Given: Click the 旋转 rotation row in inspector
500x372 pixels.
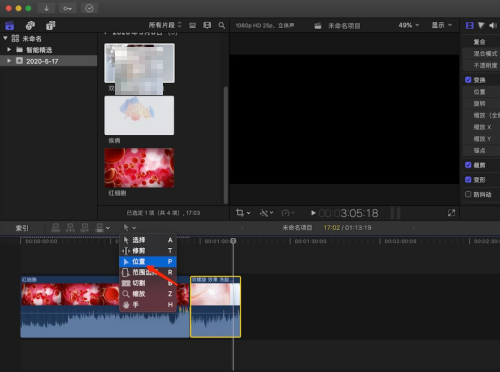Looking at the screenshot, I should (x=481, y=103).
